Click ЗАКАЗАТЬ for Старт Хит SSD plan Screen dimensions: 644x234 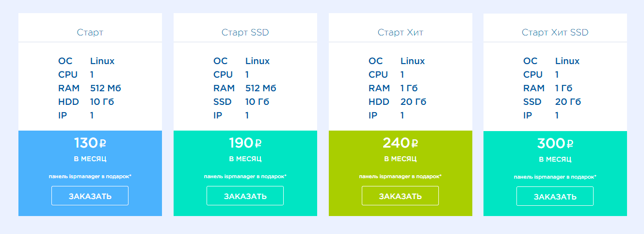click(555, 196)
